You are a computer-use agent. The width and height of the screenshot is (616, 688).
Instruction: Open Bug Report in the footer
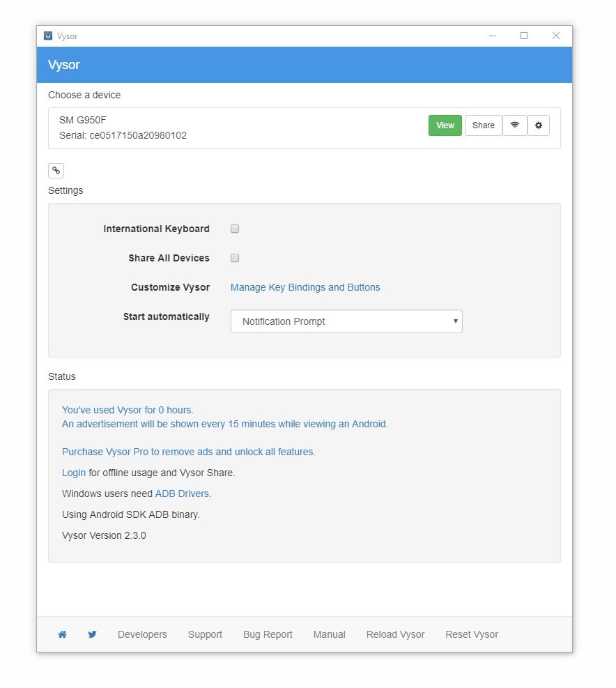tap(268, 634)
